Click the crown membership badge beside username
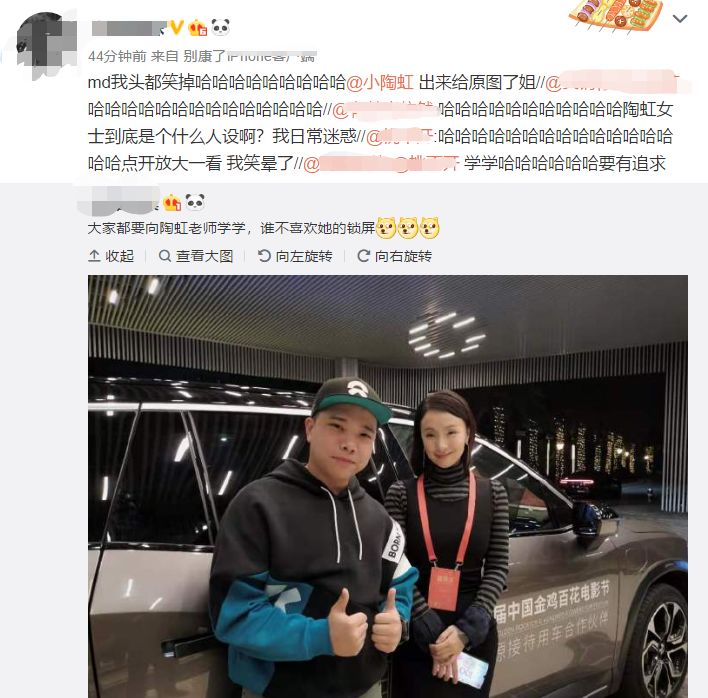Image resolution: width=708 pixels, height=698 pixels. (x=197, y=28)
